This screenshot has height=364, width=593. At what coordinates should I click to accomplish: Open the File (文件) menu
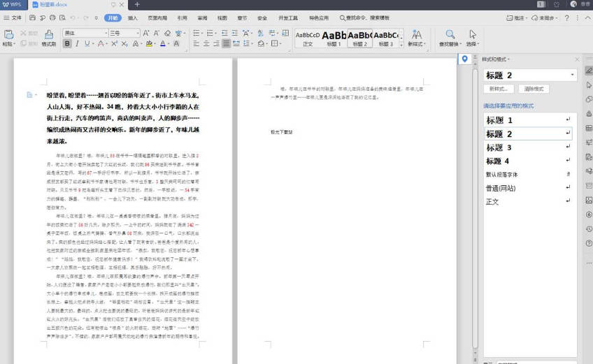pos(13,17)
